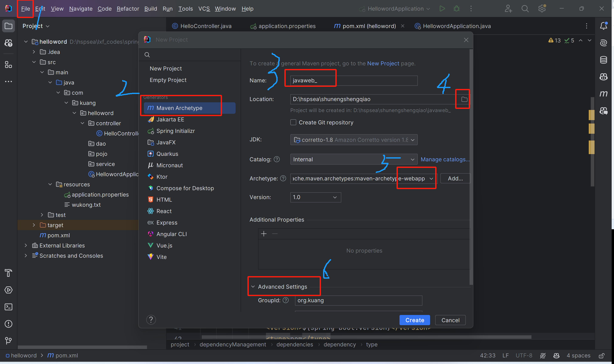Click the More tool windows ellipsis in left sidebar

(8, 82)
